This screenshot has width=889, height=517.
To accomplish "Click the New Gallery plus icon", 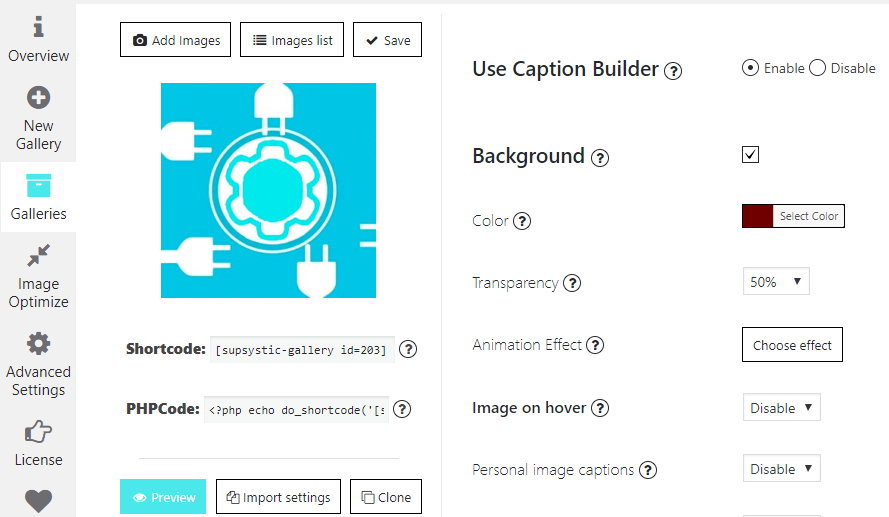I will [38, 98].
